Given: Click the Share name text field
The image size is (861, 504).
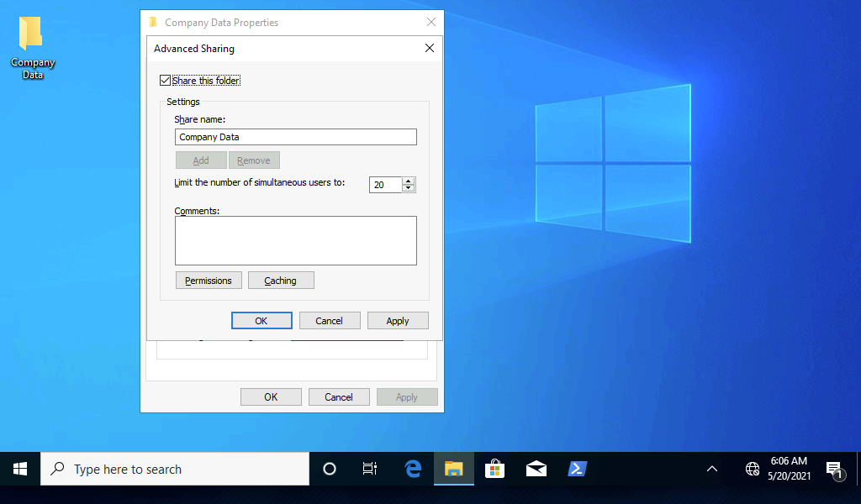Looking at the screenshot, I should pyautogui.click(x=295, y=137).
